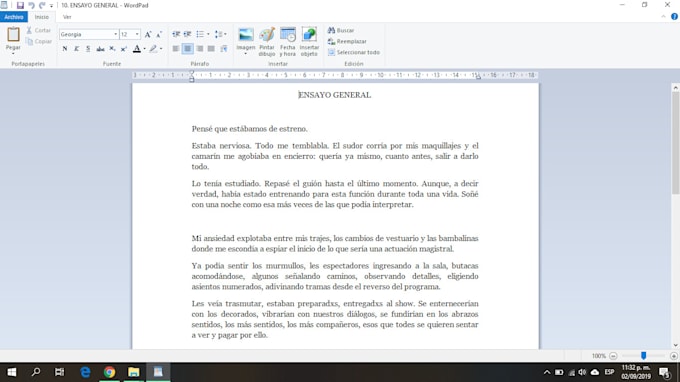Show hidden system tray icons

pos(547,372)
